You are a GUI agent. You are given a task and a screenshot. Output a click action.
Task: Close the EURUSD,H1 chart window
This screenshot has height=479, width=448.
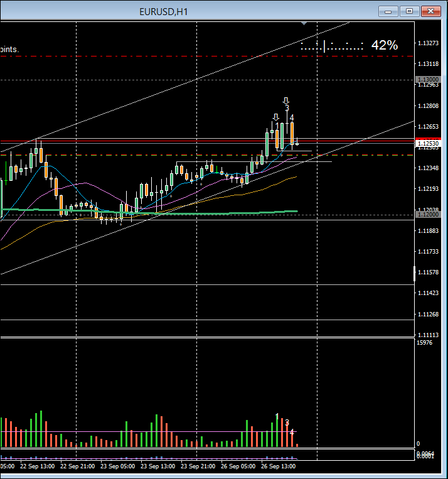[430, 11]
